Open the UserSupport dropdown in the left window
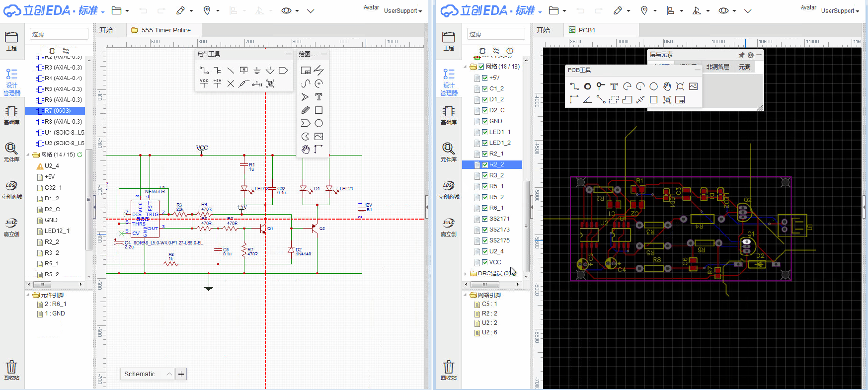 (402, 11)
